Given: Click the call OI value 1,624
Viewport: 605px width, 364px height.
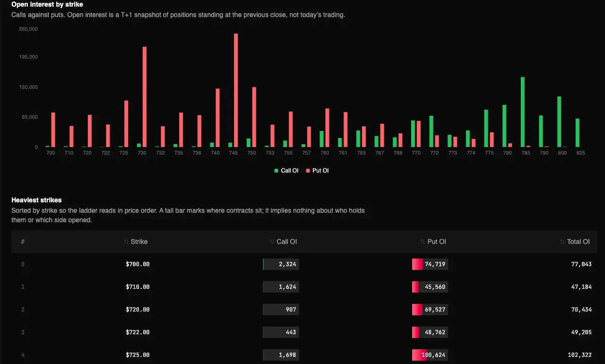Looking at the screenshot, I should [287, 287].
